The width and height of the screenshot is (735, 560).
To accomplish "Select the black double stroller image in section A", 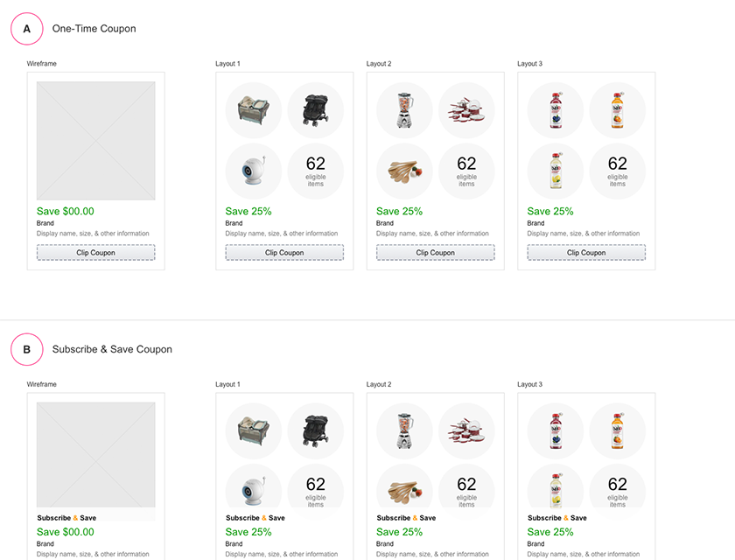I will click(316, 110).
